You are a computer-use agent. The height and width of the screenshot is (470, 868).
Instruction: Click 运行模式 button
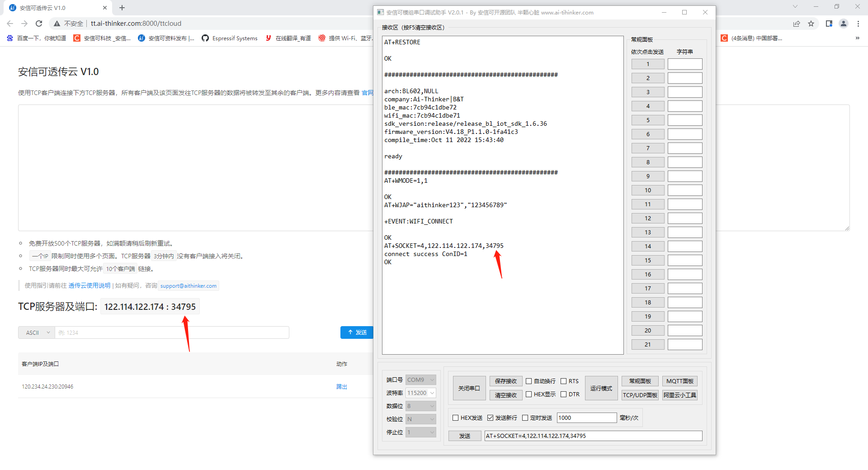[601, 388]
